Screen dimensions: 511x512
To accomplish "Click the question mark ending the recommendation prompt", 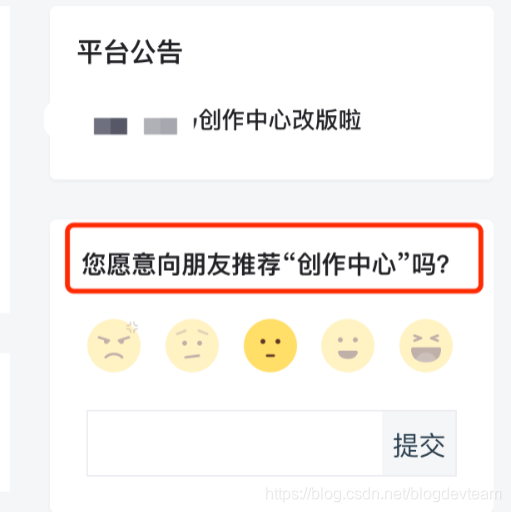I will tap(443, 265).
